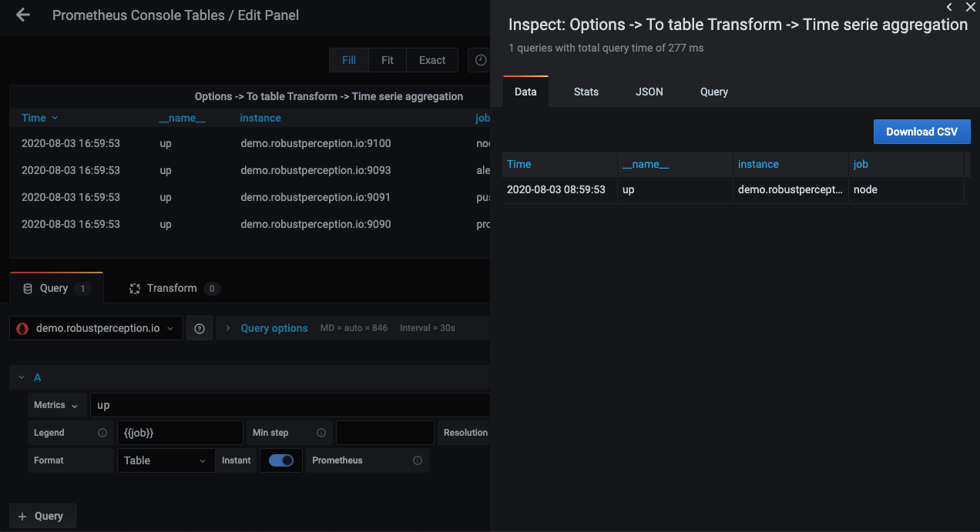Click the up value cell in Inspect table

676,189
